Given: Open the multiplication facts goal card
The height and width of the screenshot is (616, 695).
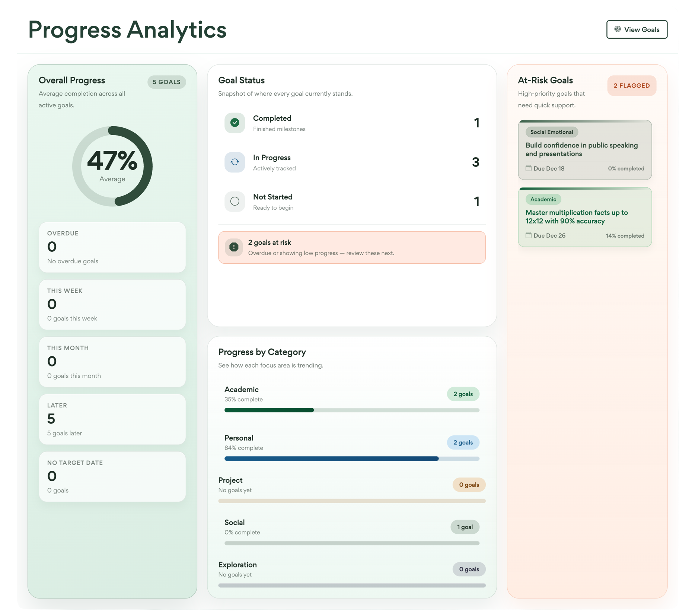Looking at the screenshot, I should point(584,217).
